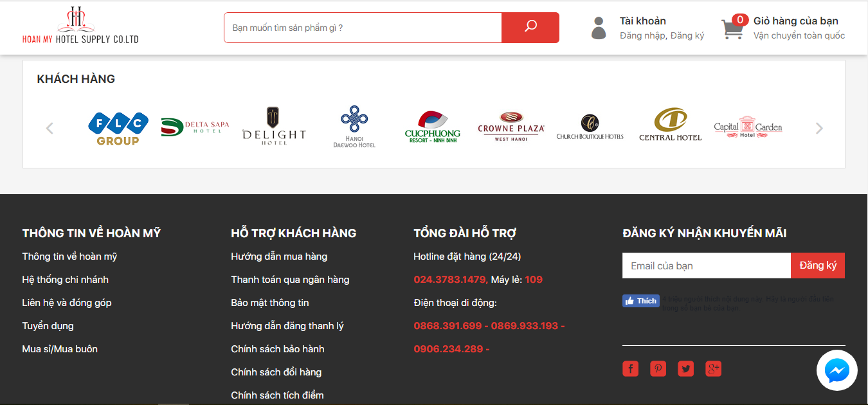Screen dimensions: 868x405
Task: Click the Central Hotel logo
Action: pos(671,125)
